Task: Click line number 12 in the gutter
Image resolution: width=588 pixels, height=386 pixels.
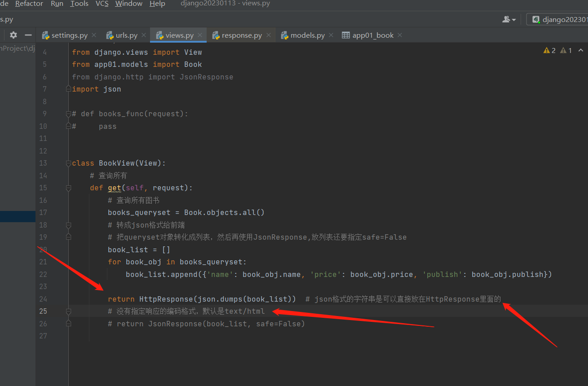Action: (x=43, y=151)
